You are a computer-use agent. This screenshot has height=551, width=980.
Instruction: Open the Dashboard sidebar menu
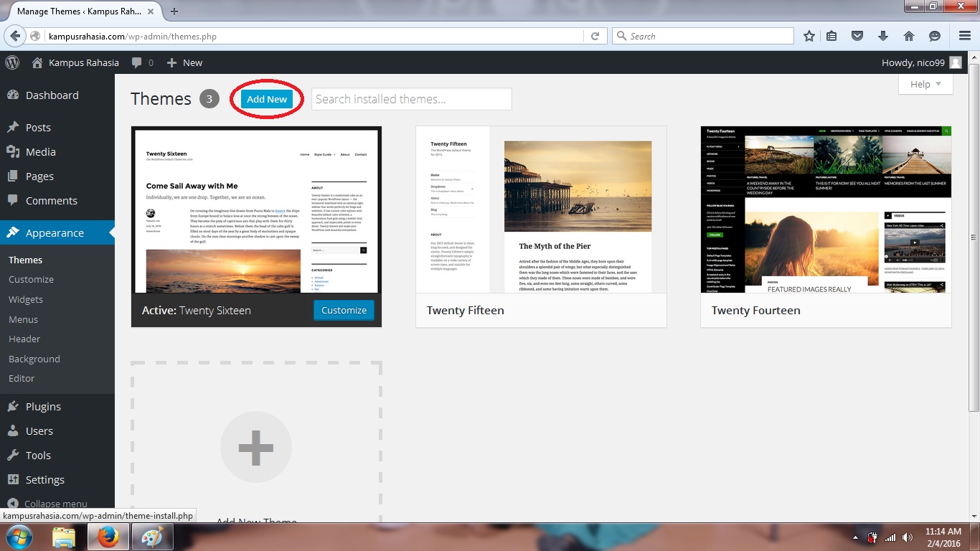tap(57, 95)
